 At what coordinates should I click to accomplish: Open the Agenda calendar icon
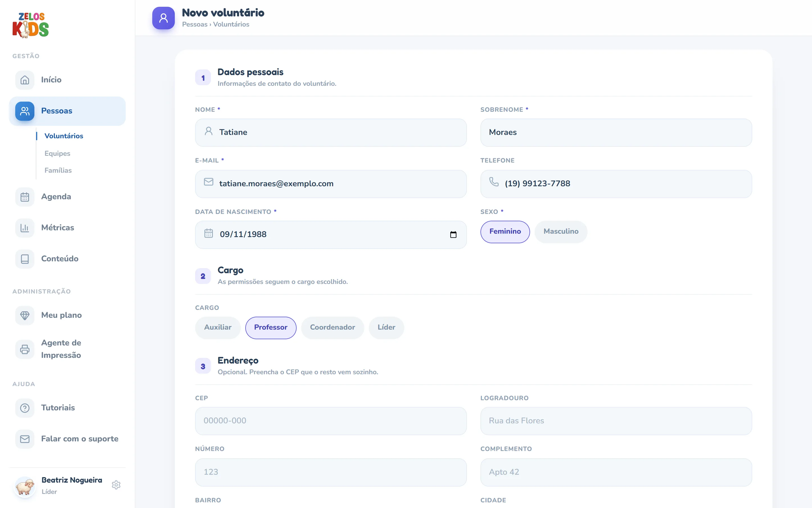coord(25,197)
